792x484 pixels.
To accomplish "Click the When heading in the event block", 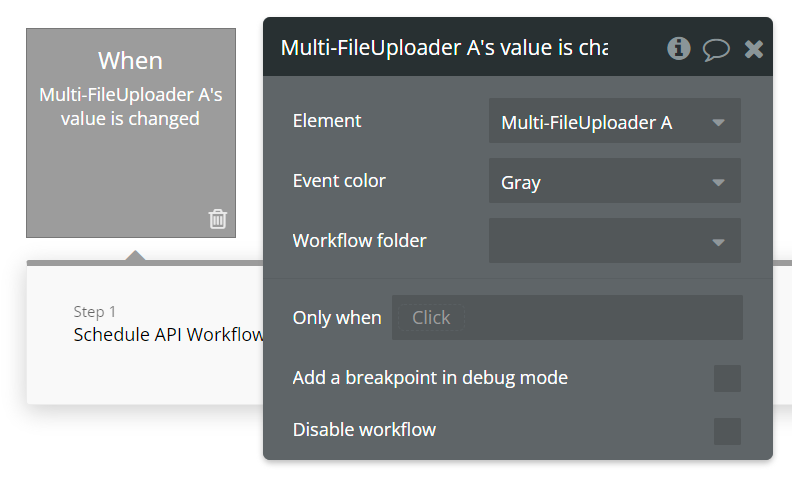I will tap(130, 60).
